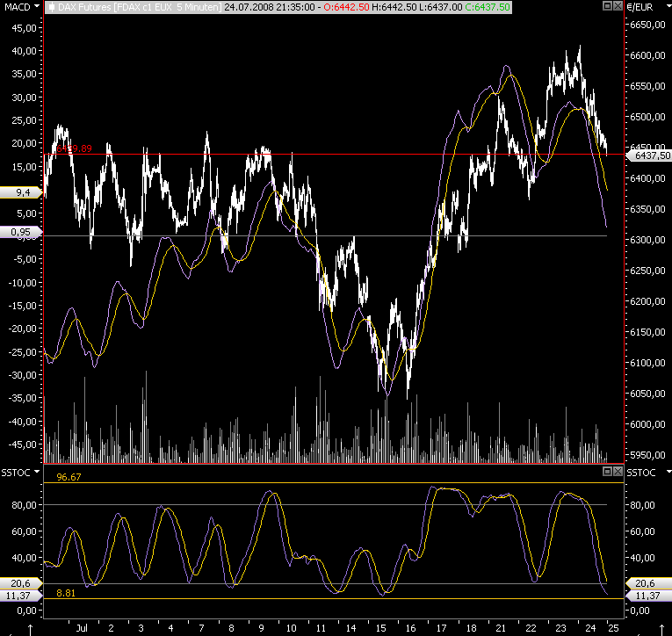This screenshot has width=672, height=636.
Task: Click the 6600,00 price axis label
Action: coord(647,55)
